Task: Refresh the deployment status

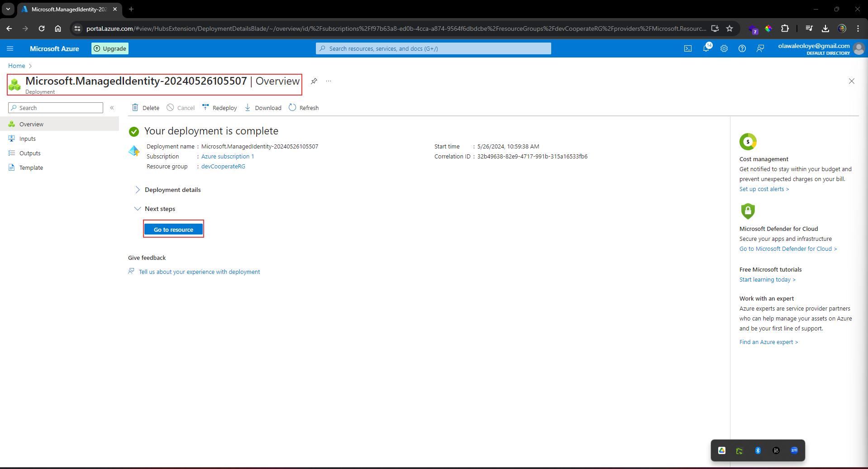Action: tap(304, 107)
